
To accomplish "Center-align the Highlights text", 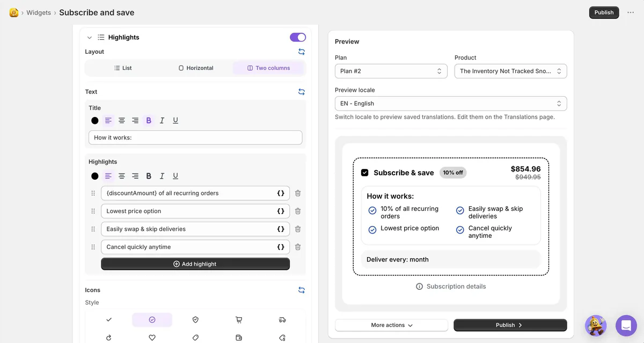I will point(122,176).
